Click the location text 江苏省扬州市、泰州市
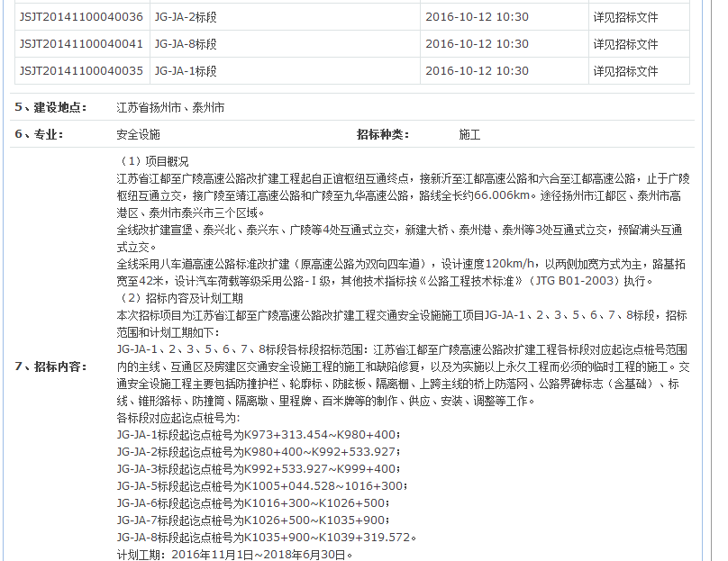728x561 pixels. click(170, 108)
